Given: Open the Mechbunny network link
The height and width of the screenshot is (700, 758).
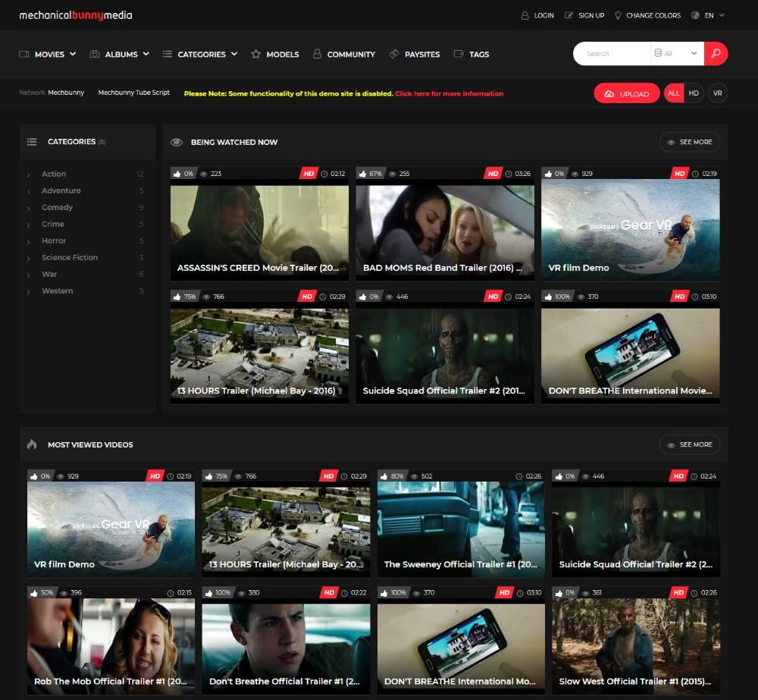Looking at the screenshot, I should click(x=66, y=93).
